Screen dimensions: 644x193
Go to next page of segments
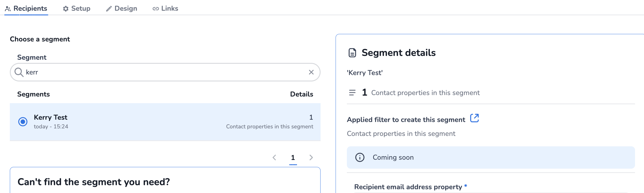311,158
